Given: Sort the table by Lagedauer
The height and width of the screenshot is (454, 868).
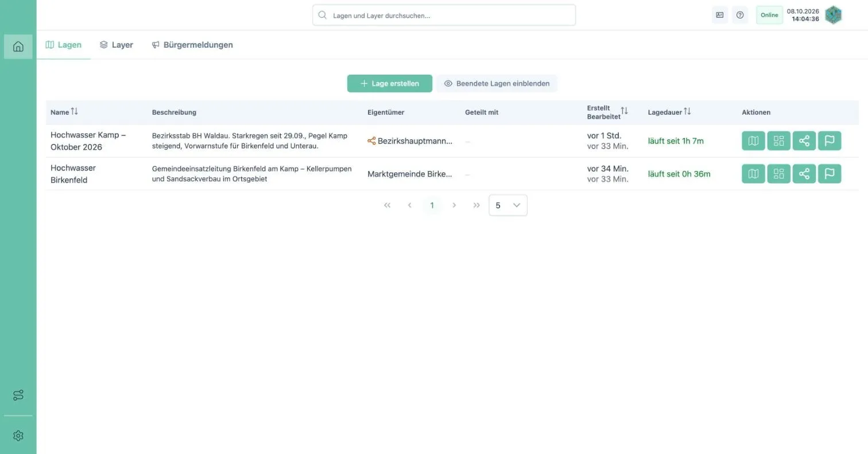Looking at the screenshot, I should (687, 112).
